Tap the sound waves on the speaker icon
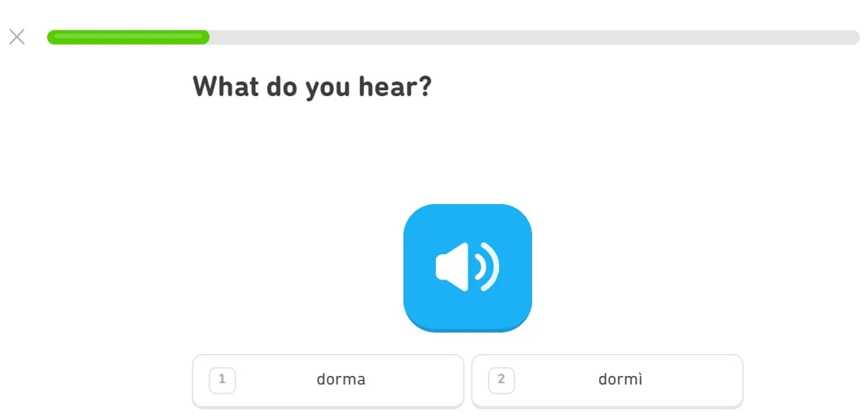The height and width of the screenshot is (417, 868). (487, 266)
